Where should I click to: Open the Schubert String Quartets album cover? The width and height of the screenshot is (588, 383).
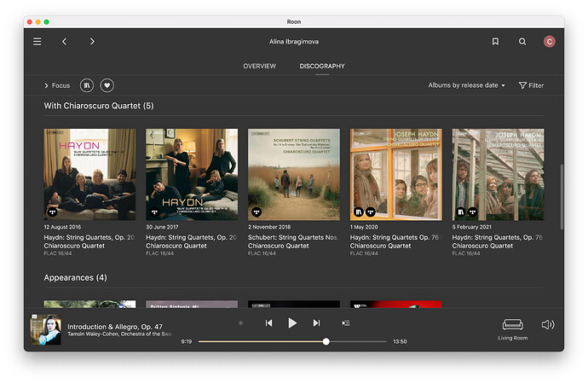tap(294, 175)
